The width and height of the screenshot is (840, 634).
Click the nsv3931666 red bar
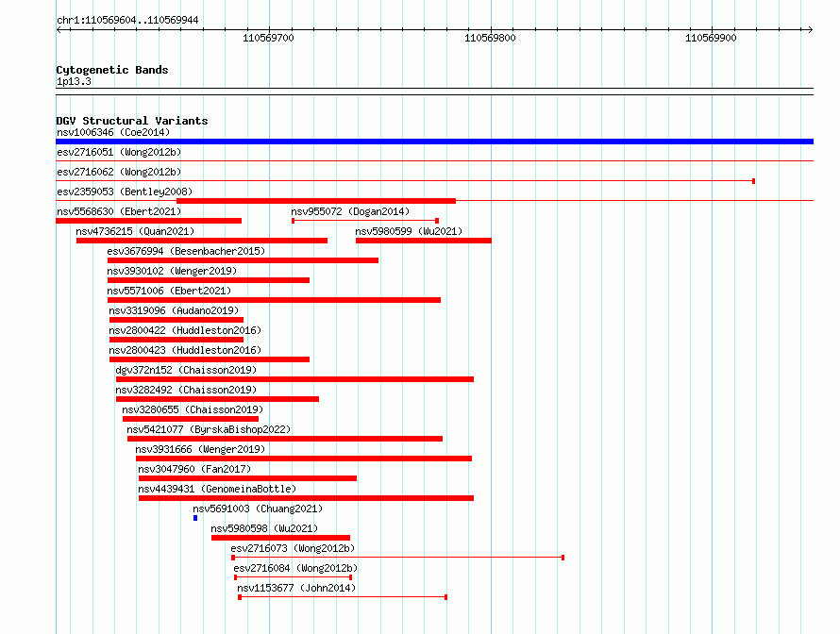tap(304, 459)
